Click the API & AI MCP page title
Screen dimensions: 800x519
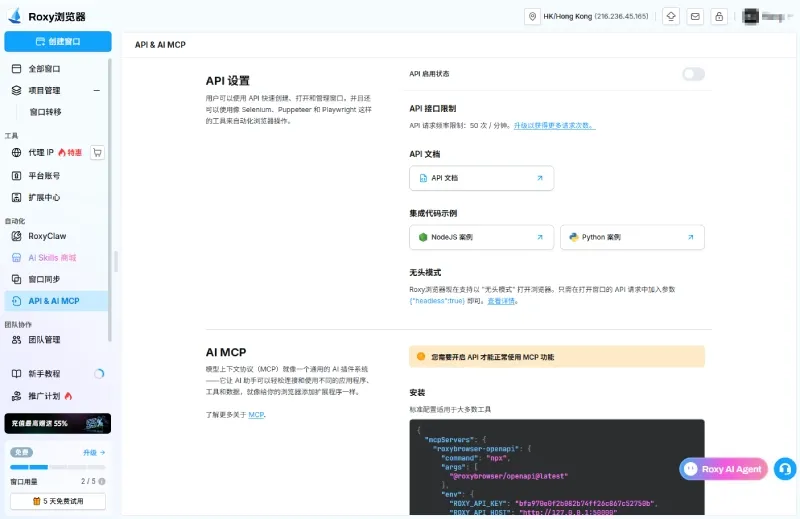coord(160,45)
